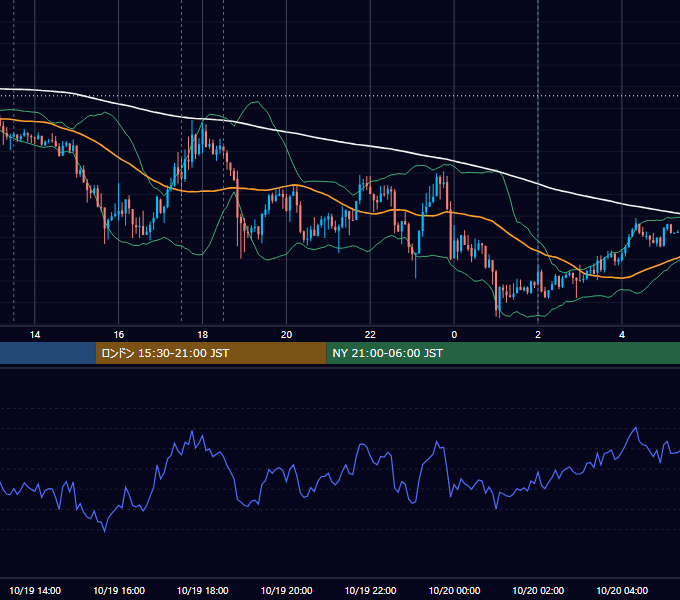Click the 10/19 18:00 date label
Viewport: 680px width, 600px height.
coord(203,590)
